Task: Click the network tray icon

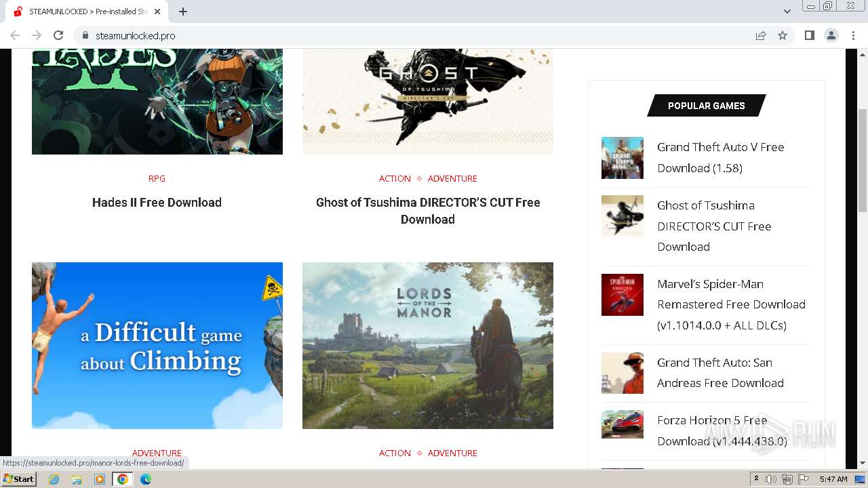Action: tap(787, 479)
